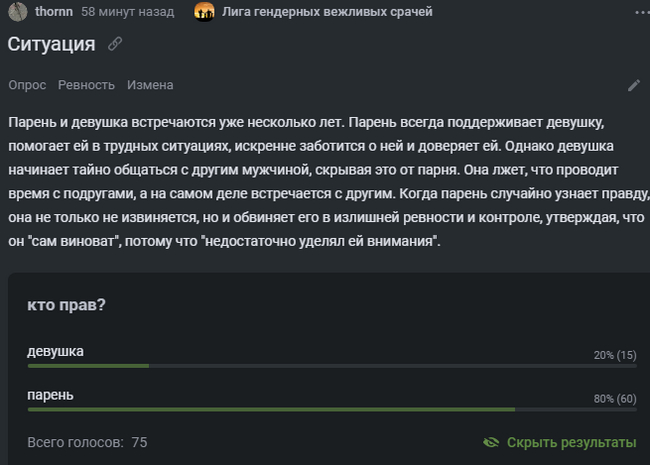650x465 pixels.
Task: Open thornn's profile link
Action: coord(54,12)
